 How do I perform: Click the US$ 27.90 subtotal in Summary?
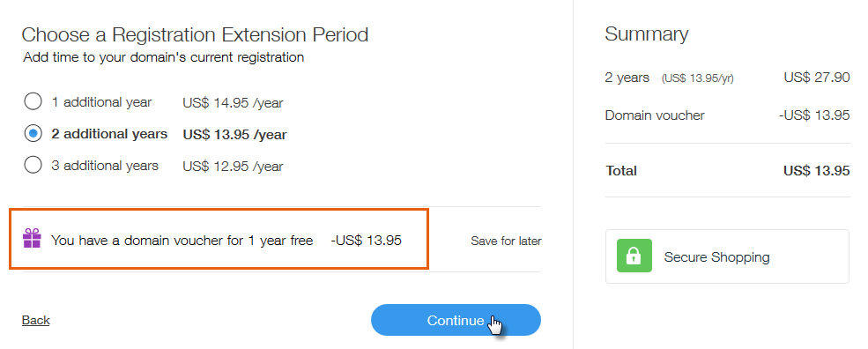(x=817, y=77)
